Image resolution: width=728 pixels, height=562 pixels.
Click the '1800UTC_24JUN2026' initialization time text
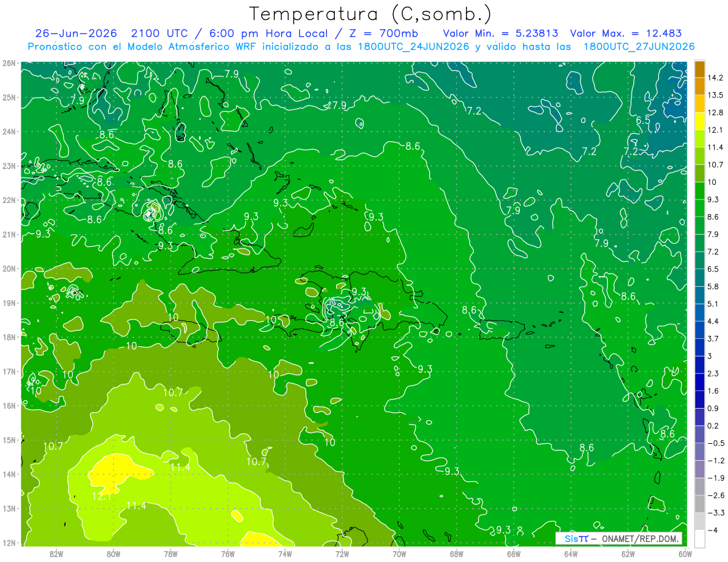(x=414, y=47)
